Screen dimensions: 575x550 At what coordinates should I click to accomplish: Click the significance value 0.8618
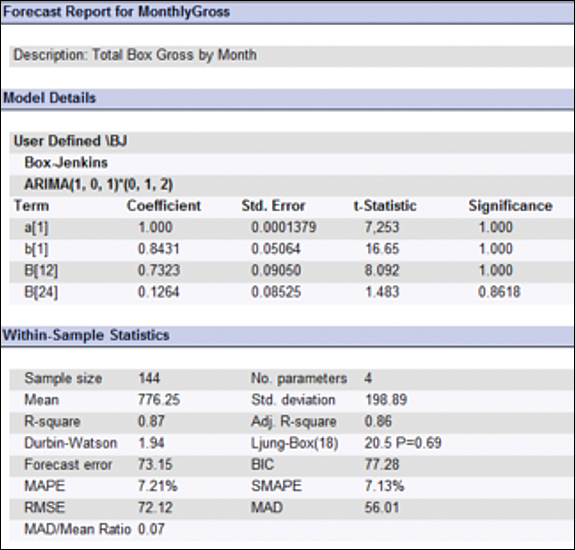[x=499, y=292]
